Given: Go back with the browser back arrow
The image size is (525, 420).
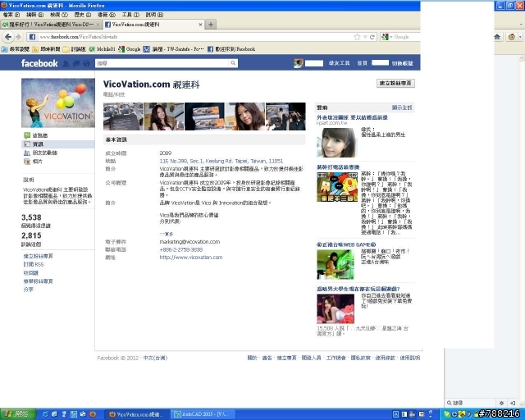Looking at the screenshot, I should 8,37.
